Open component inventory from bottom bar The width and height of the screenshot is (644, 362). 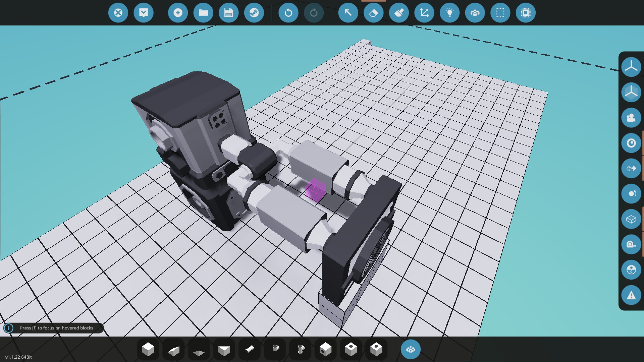[x=411, y=349]
